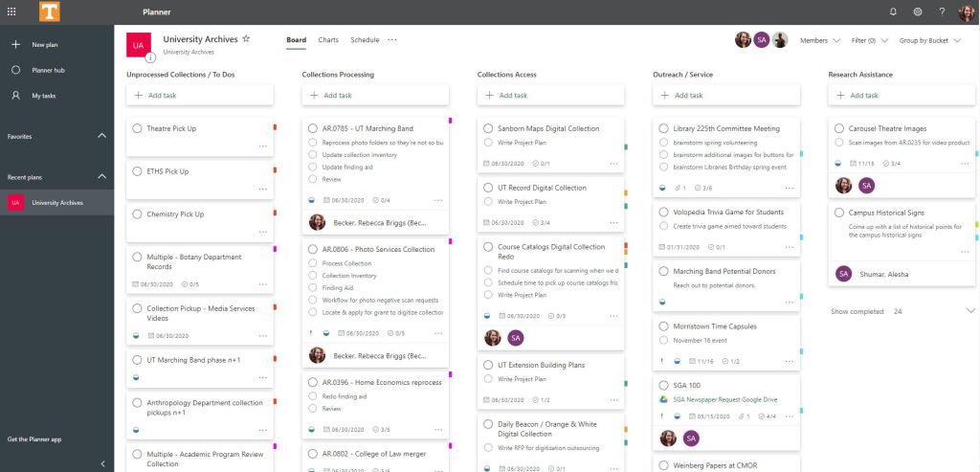
Task: Click the orange T university logo
Action: pyautogui.click(x=50, y=11)
